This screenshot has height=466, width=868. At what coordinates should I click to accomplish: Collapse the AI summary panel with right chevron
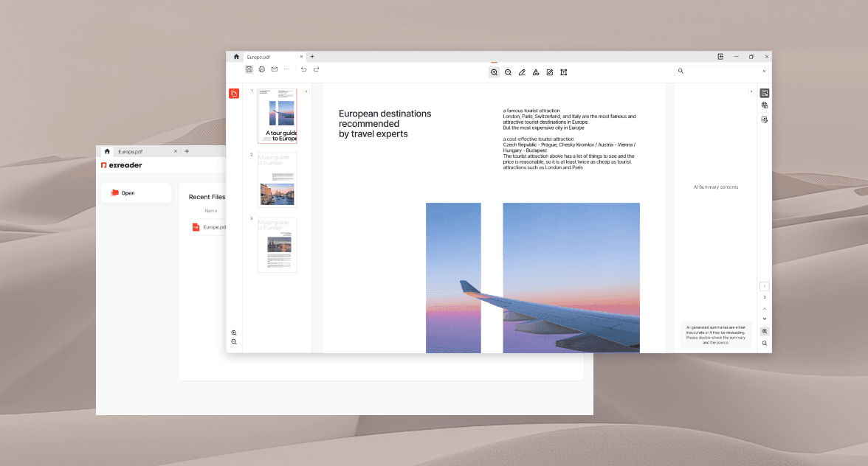[x=751, y=91]
